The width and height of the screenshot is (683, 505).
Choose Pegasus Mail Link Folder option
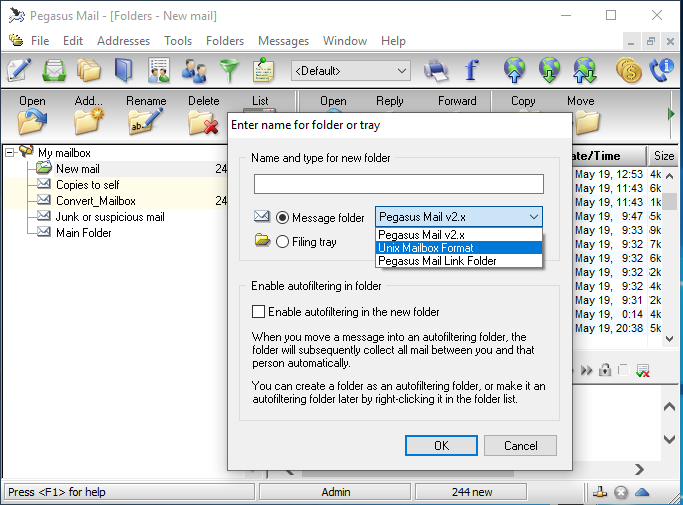[x=459, y=261]
